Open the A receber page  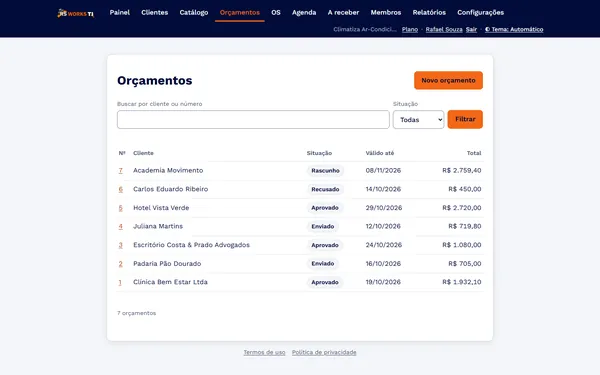click(x=343, y=13)
